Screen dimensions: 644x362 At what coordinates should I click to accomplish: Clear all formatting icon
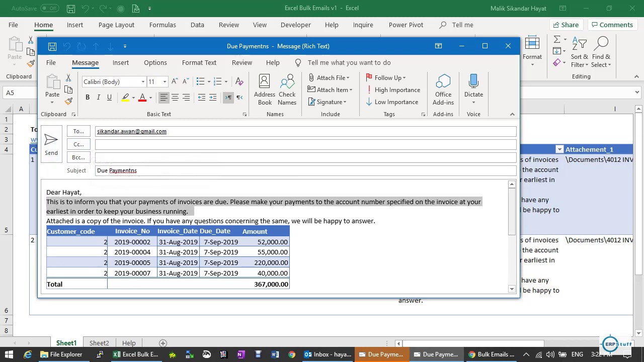239,81
